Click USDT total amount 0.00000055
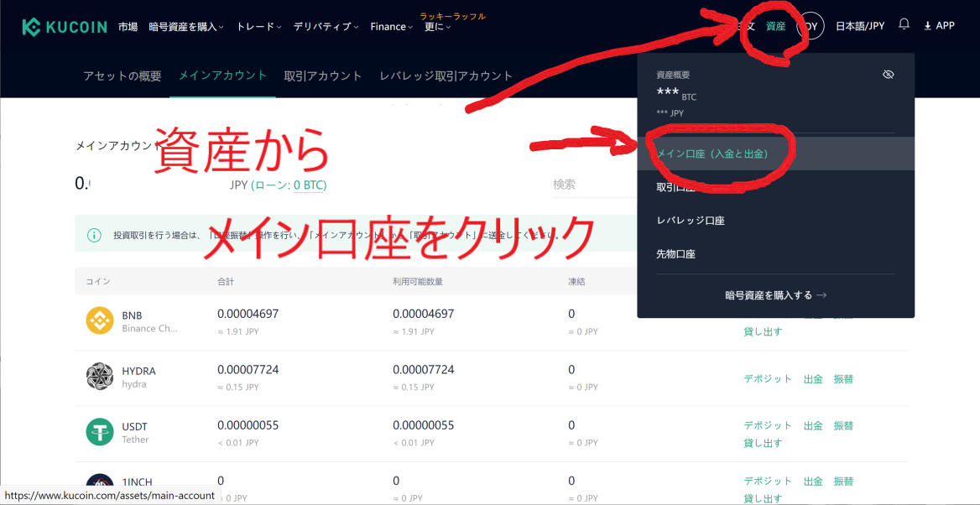The image size is (980, 505). [248, 425]
